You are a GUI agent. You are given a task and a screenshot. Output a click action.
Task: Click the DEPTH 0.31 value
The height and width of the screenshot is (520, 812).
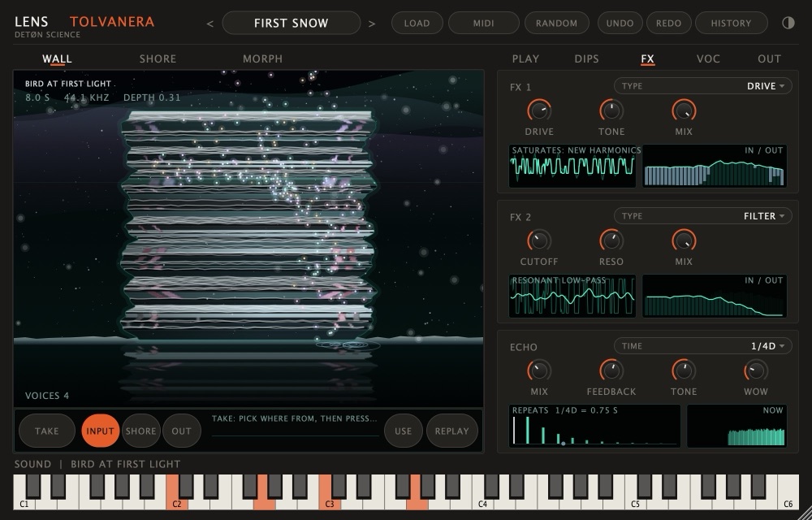pos(152,97)
